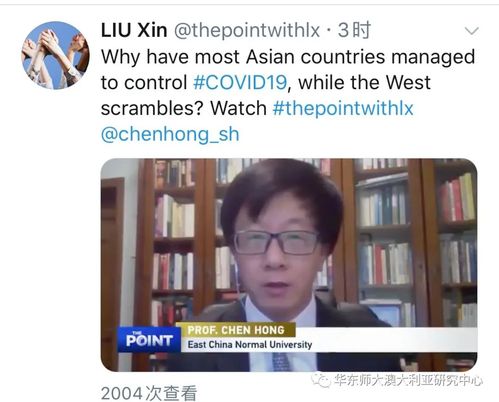Open the @thepointwithlx handle next to name

(247, 30)
